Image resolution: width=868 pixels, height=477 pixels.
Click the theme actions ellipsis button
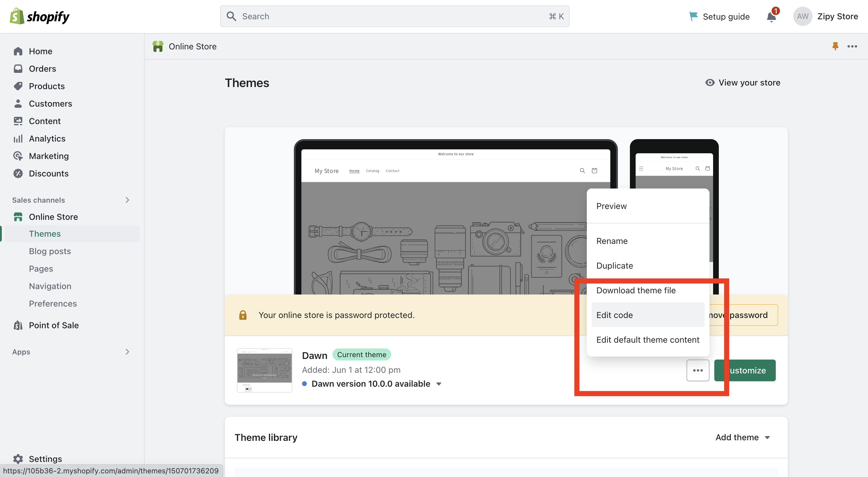698,370
